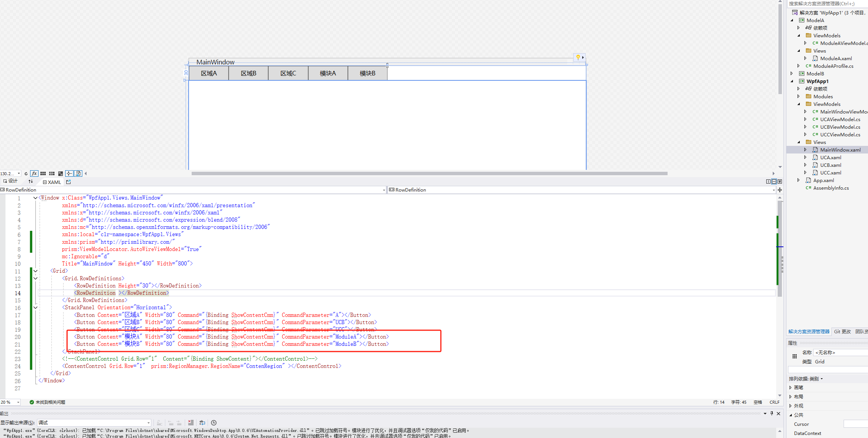Click the show snap grid icon
Screen dimensions: 868x438
43,174
